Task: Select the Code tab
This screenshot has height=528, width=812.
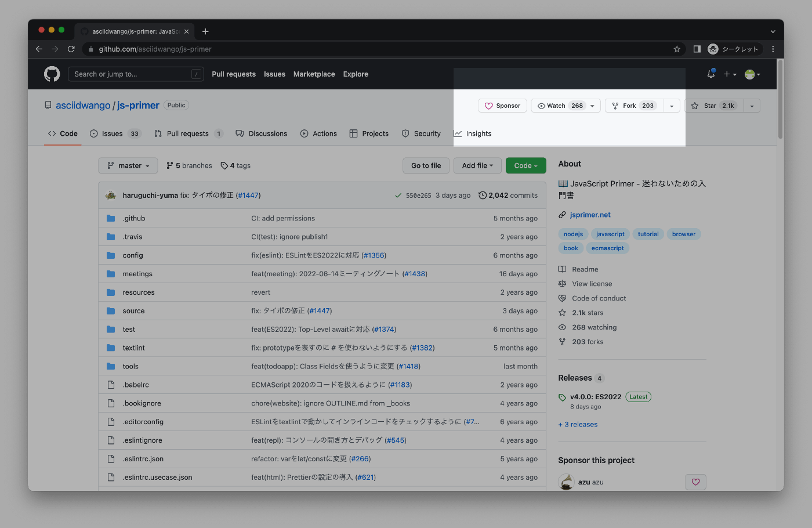Action: coord(63,133)
